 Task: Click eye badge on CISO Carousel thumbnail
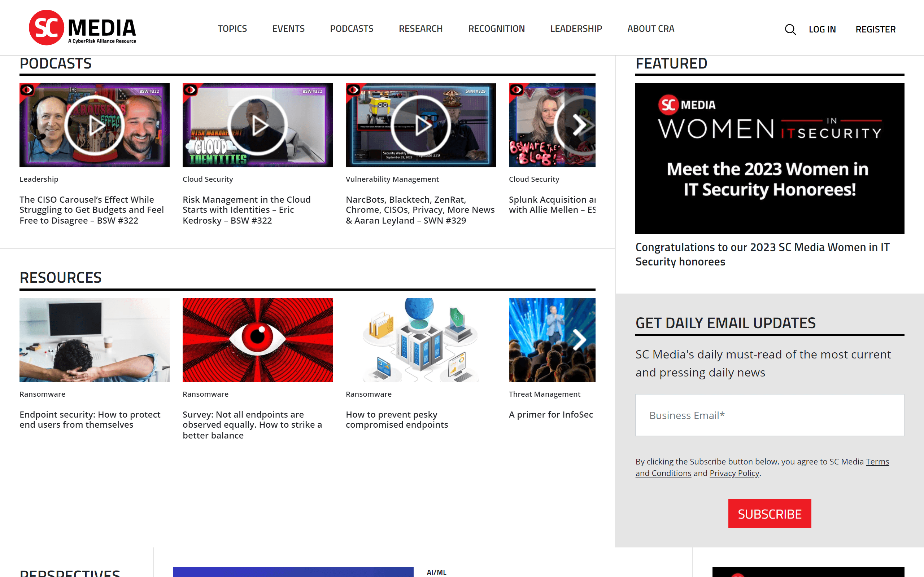27,90
